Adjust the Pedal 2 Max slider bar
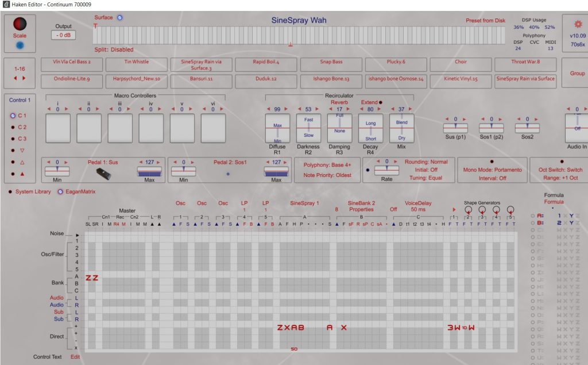 click(276, 172)
